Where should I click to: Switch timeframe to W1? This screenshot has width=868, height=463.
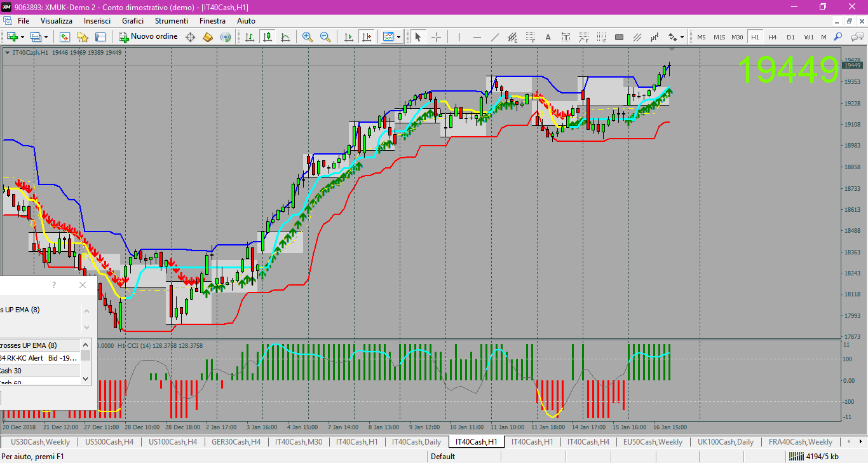tap(808, 37)
